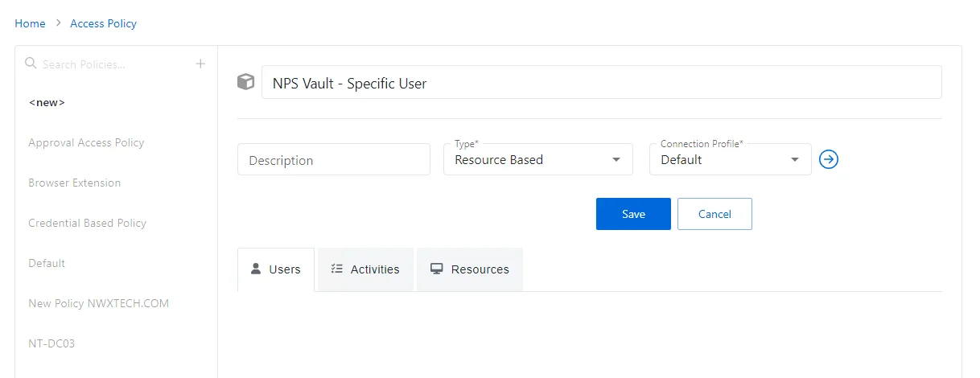The width and height of the screenshot is (980, 378).
Task: Open connection profile via arrow circle icon
Action: point(829,159)
